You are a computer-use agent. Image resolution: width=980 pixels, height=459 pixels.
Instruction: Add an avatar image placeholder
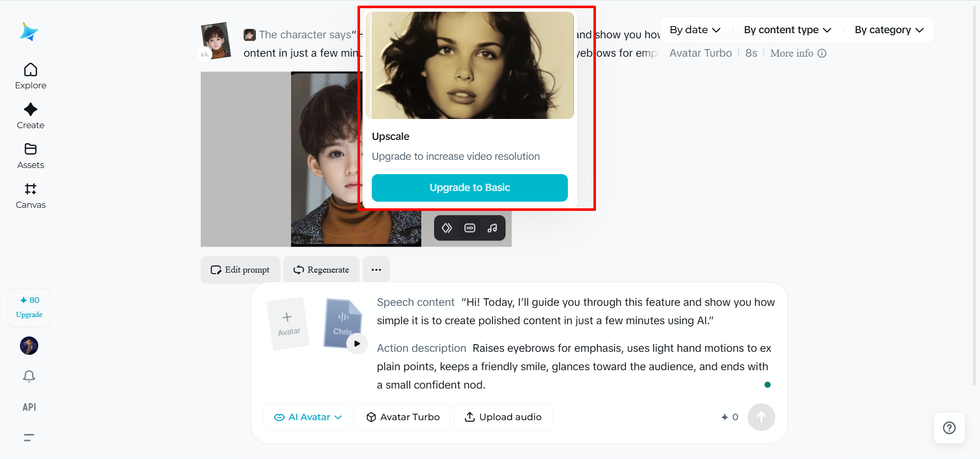(288, 323)
